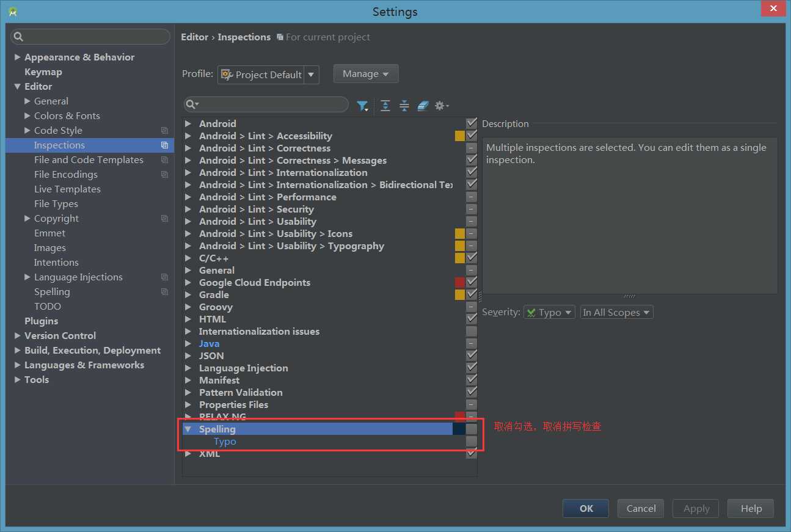The width and height of the screenshot is (791, 532).
Task: Click the Android Studio icon in title bar
Action: 13,11
